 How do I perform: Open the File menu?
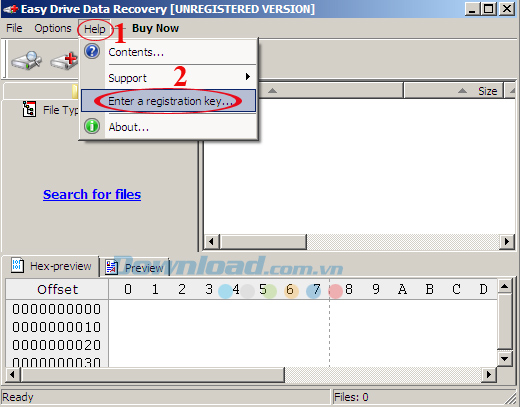[x=14, y=28]
